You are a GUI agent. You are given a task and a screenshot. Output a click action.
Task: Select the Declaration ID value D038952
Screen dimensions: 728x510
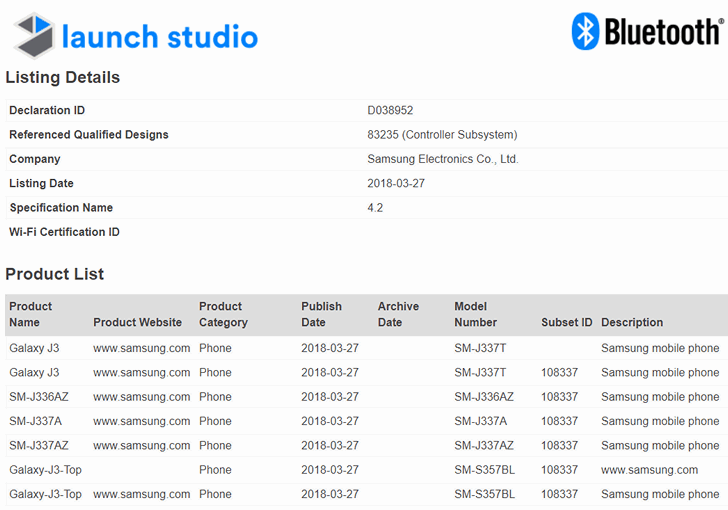point(390,110)
